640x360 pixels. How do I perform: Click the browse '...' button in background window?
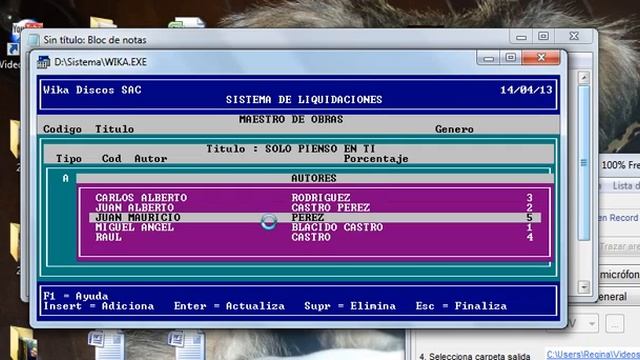tap(615, 324)
